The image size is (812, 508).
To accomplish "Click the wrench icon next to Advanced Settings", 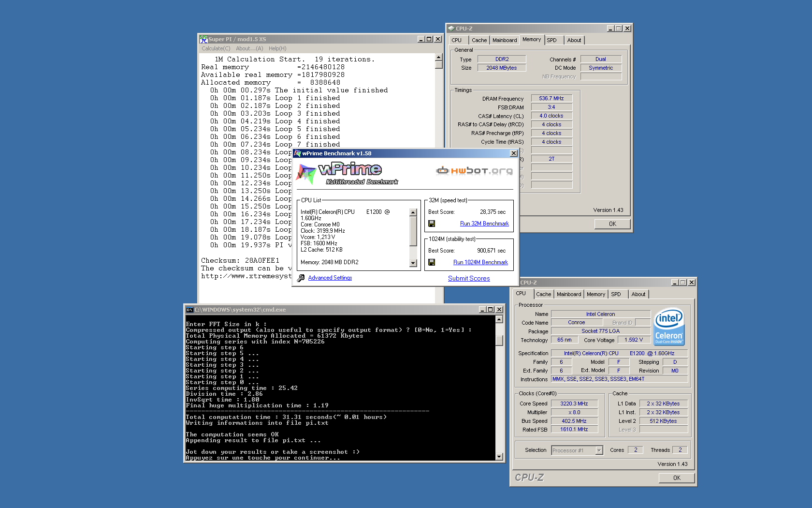I will (301, 278).
